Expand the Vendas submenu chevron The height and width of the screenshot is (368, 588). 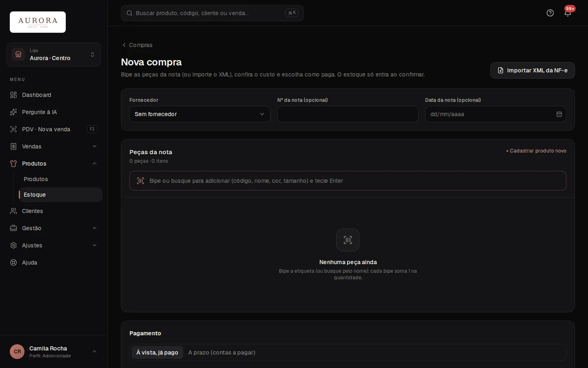(x=94, y=146)
